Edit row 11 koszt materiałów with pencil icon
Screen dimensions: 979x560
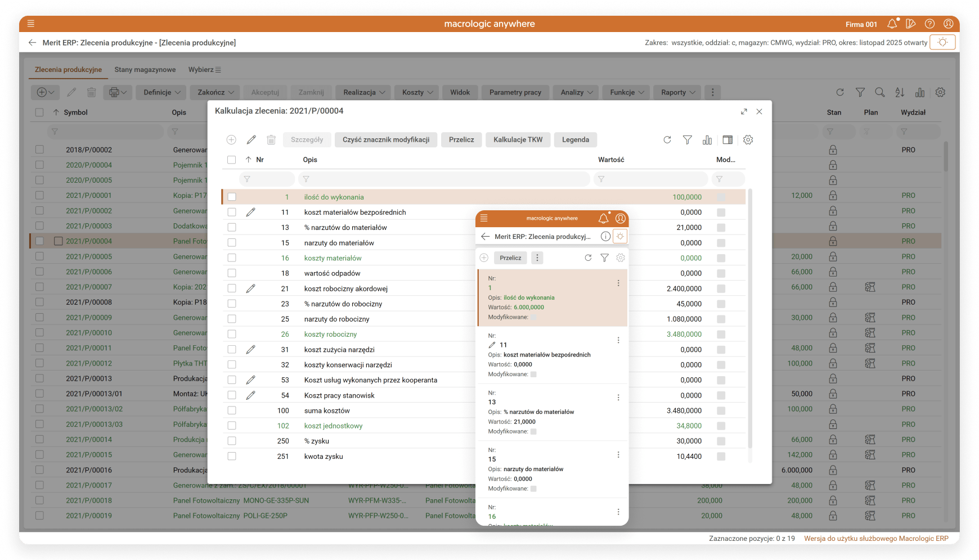tap(251, 213)
